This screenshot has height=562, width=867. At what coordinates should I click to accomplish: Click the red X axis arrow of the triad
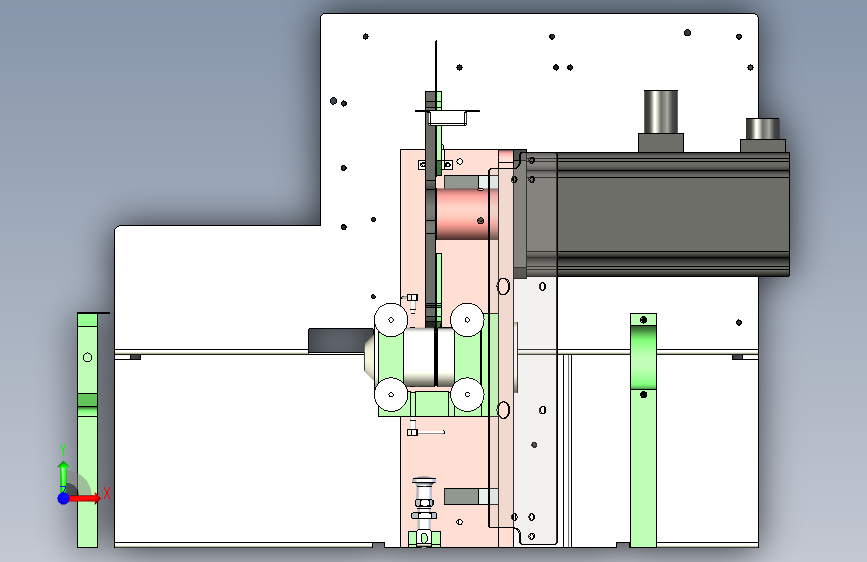pos(84,498)
